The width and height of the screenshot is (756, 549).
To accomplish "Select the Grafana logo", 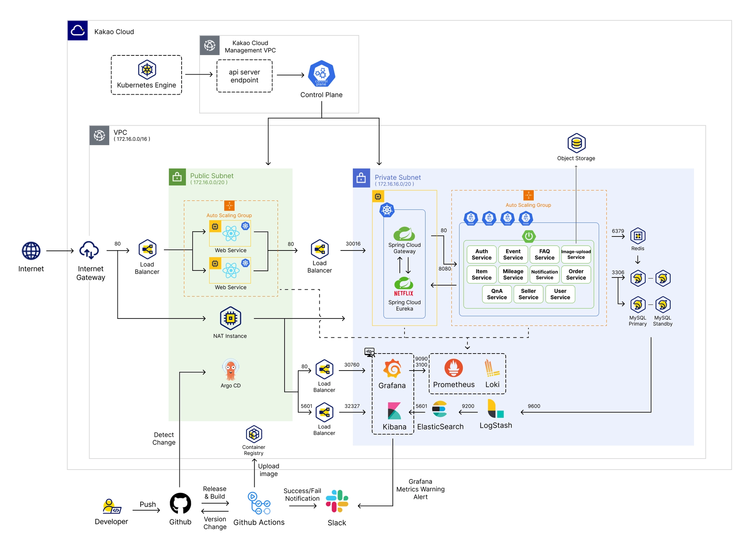I will pyautogui.click(x=392, y=368).
